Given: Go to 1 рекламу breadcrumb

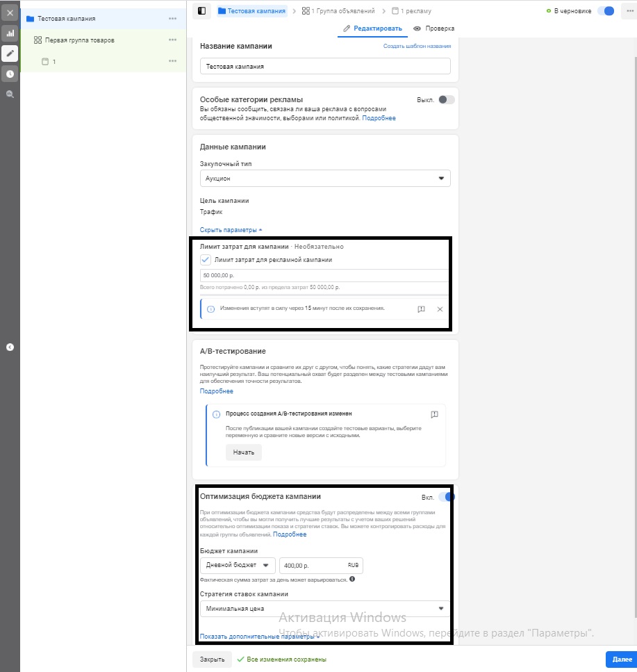Looking at the screenshot, I should pyautogui.click(x=411, y=11).
